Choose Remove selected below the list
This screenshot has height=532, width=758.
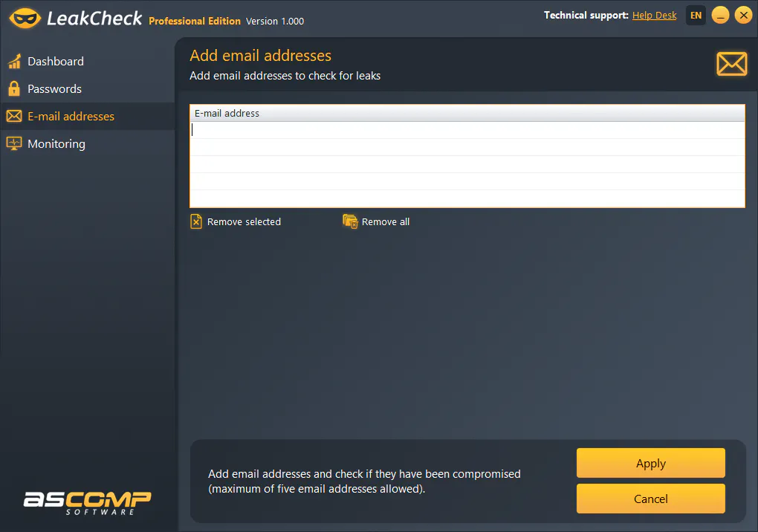click(236, 221)
